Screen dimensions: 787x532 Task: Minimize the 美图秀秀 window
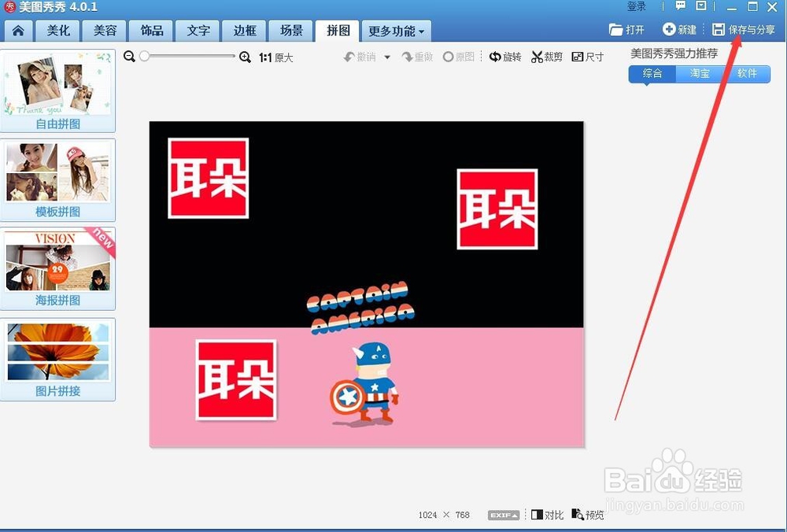732,7
